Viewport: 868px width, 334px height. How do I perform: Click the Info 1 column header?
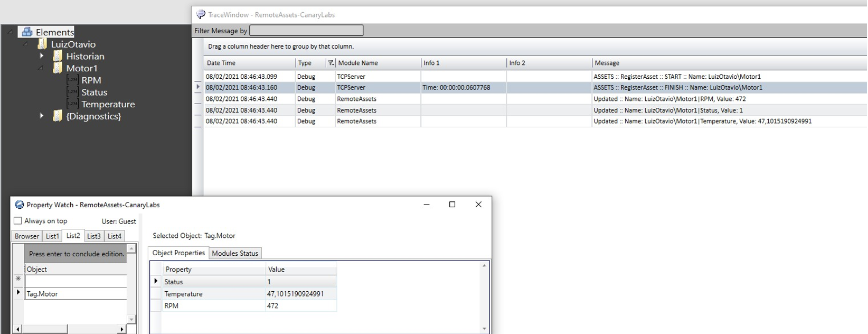pyautogui.click(x=464, y=63)
